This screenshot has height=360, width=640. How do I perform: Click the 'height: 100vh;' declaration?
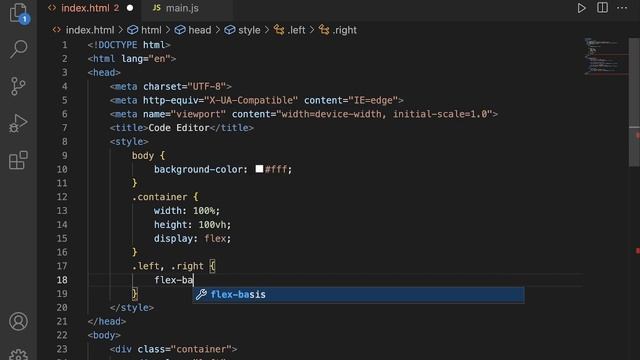coord(192,224)
